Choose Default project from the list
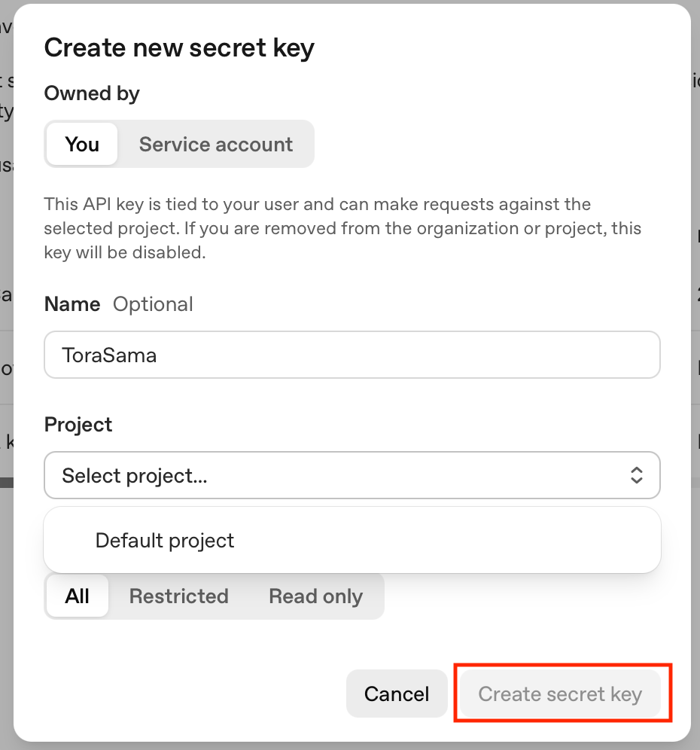The image size is (700, 750). pos(165,541)
